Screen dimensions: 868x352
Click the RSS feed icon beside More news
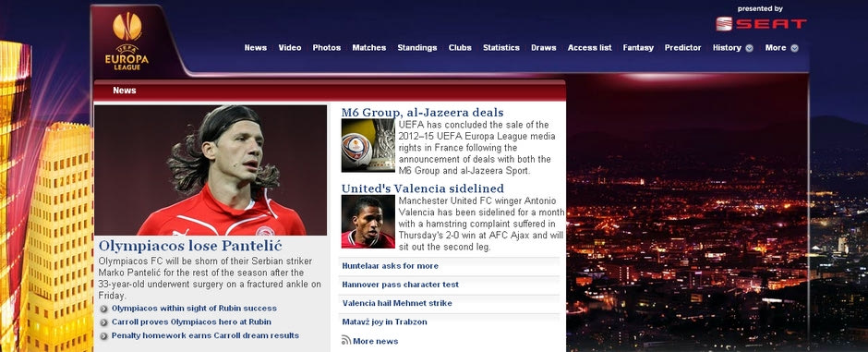(346, 340)
